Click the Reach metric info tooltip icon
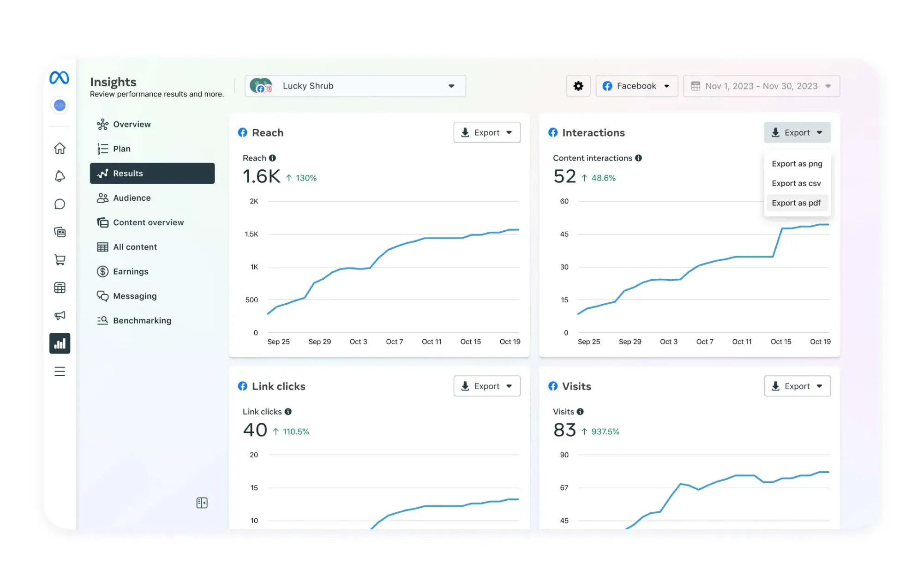 [x=273, y=158]
